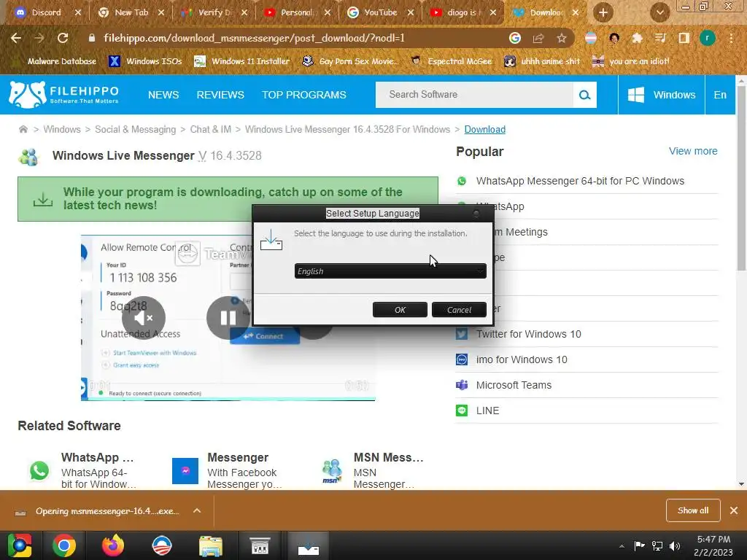Screen dimensions: 747x560
Task: Go back with browser back arrow
Action: tap(16, 38)
